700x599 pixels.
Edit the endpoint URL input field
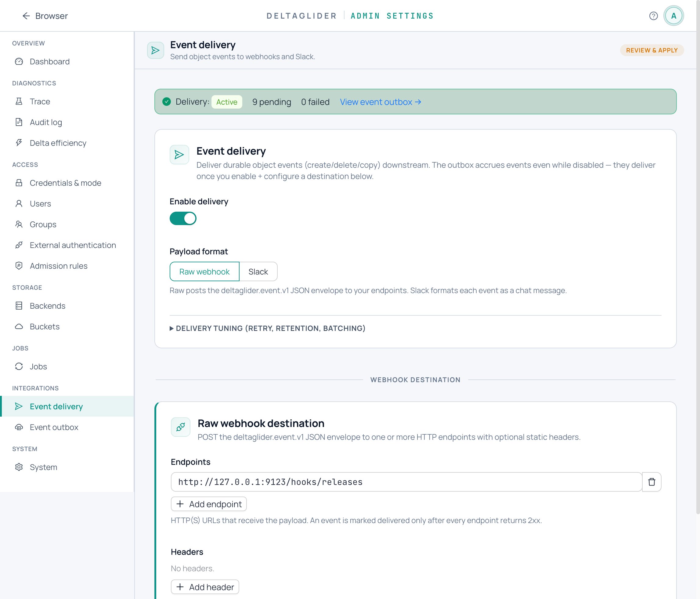coord(406,482)
